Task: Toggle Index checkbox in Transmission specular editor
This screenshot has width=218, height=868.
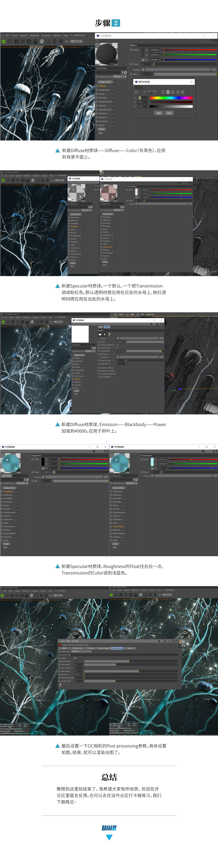Action: click(127, 523)
